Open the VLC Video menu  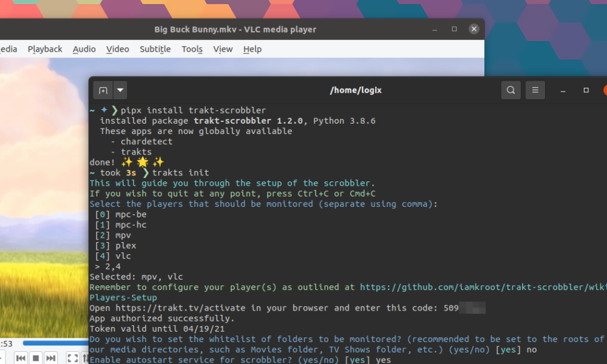coord(118,49)
